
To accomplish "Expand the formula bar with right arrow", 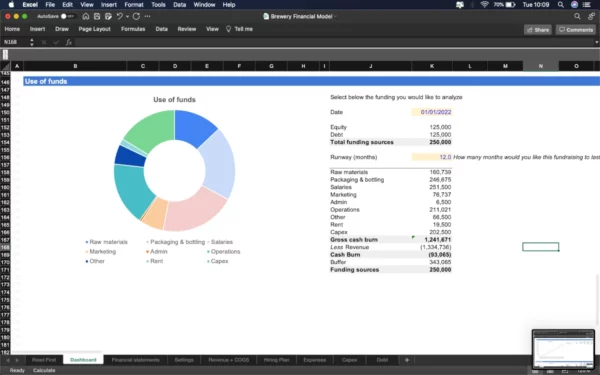I will [x=596, y=42].
